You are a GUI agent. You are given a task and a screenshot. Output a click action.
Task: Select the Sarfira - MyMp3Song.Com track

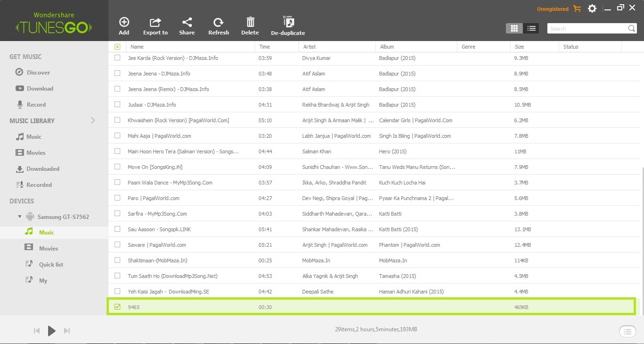pos(157,214)
